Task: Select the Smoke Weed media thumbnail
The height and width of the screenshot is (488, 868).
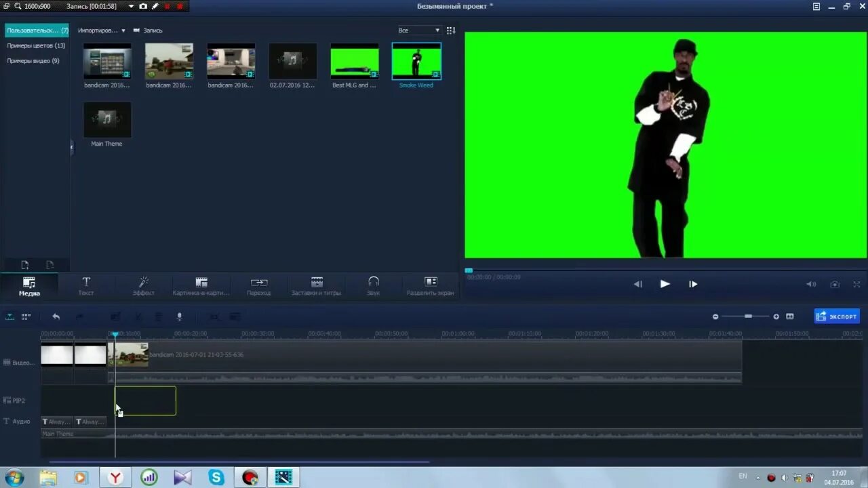Action: pos(416,62)
